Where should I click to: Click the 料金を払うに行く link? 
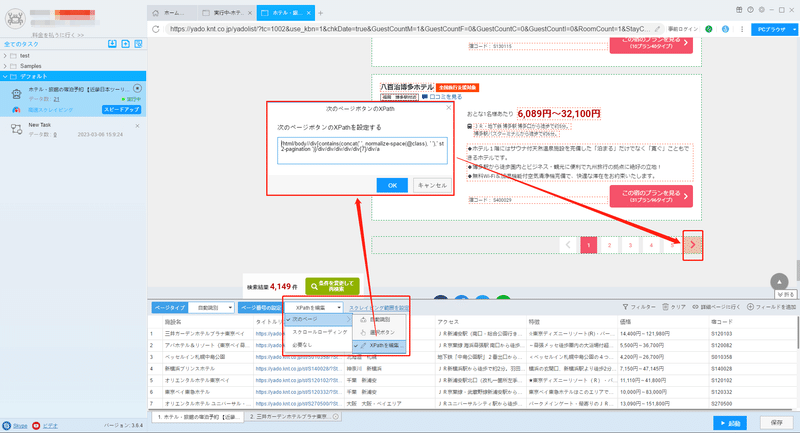click(58, 35)
